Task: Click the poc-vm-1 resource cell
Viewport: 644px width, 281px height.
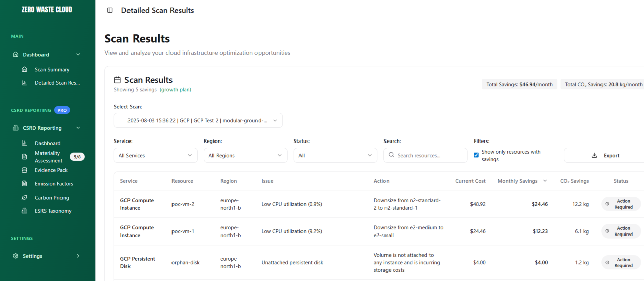Action: click(183, 231)
